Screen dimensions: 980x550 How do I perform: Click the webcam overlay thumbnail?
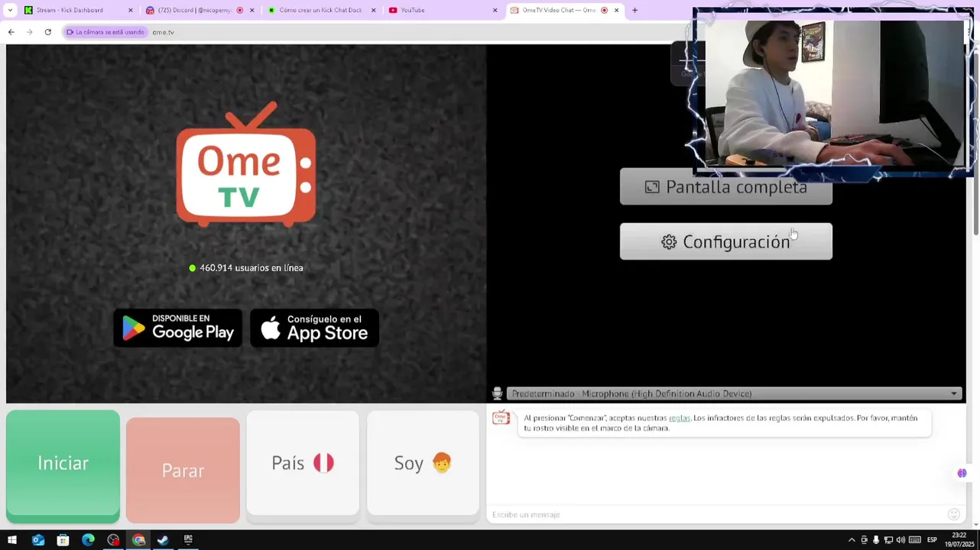pos(832,93)
